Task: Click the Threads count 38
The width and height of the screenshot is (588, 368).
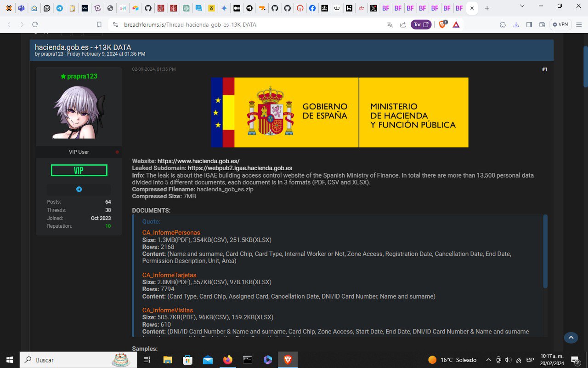Action: click(x=108, y=210)
